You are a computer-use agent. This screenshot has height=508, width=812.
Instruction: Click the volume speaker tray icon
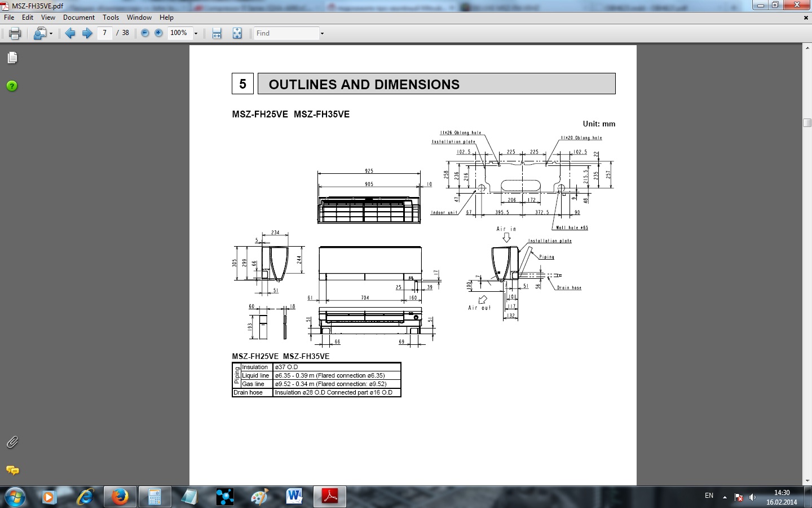pos(752,497)
